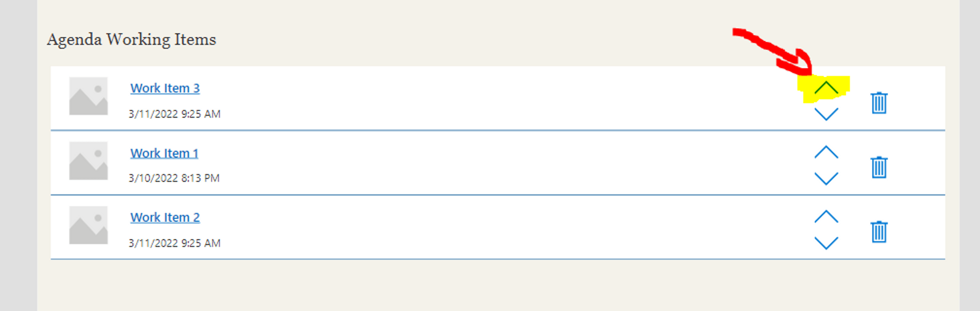This screenshot has height=311, width=980.
Task: Click the Work Item 1 placeholder thumbnail
Action: tap(89, 161)
